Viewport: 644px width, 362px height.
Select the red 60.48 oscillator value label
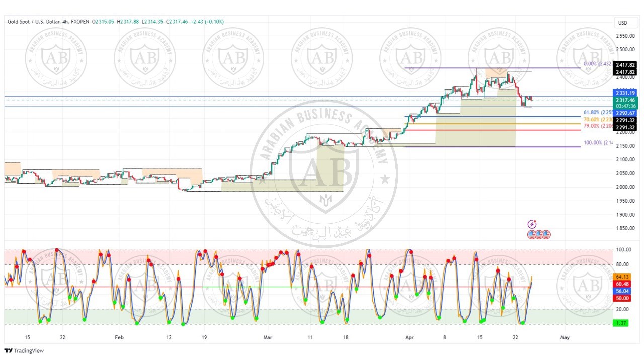click(x=622, y=284)
